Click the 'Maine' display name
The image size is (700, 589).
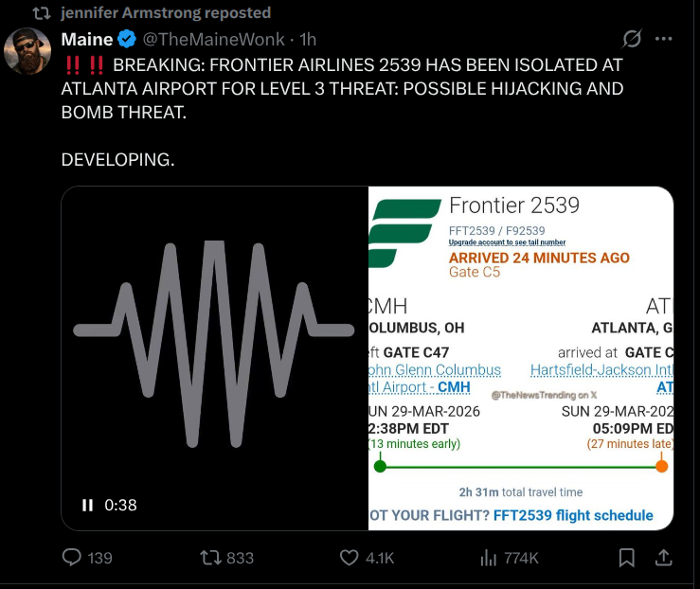click(x=87, y=40)
